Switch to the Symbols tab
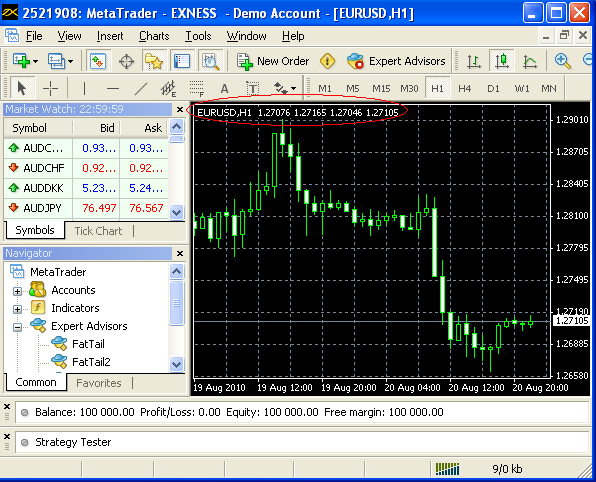This screenshot has width=596, height=482. (35, 230)
